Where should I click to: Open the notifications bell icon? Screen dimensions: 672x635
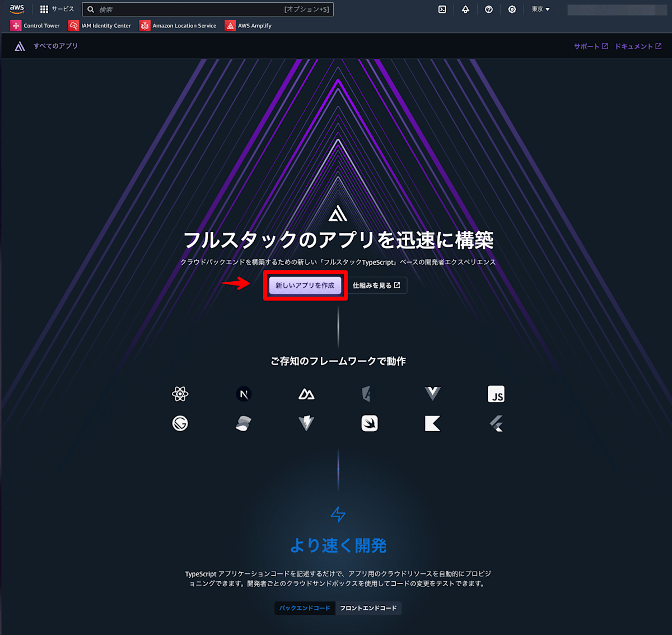465,9
